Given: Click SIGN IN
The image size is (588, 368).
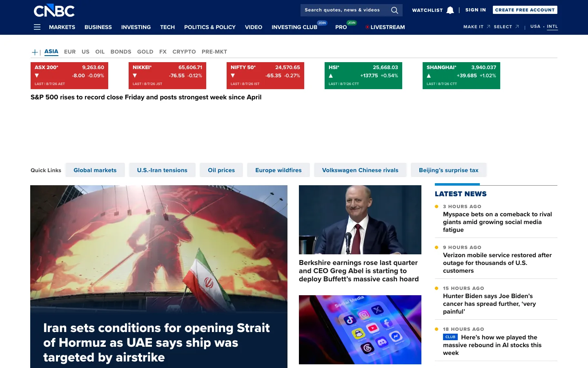Looking at the screenshot, I should tap(476, 10).
